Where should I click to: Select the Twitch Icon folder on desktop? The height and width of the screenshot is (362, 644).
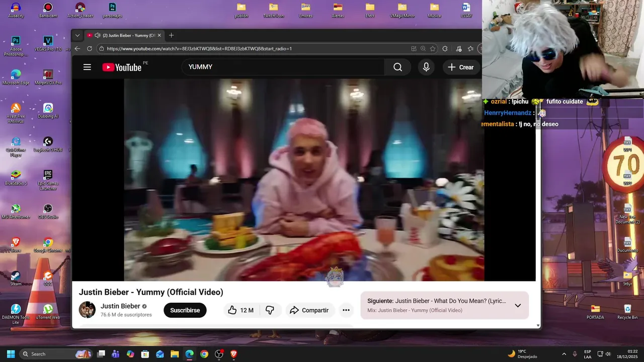[273, 10]
